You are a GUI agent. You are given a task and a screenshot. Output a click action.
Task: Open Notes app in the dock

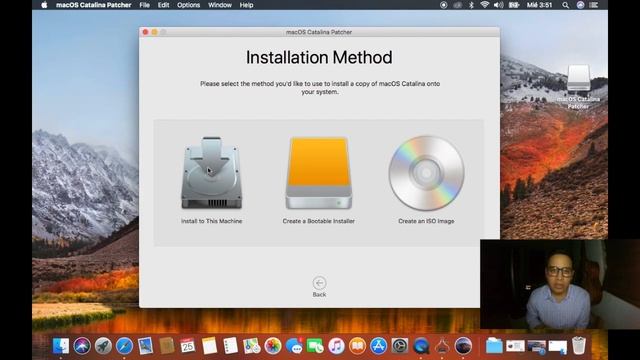click(209, 346)
